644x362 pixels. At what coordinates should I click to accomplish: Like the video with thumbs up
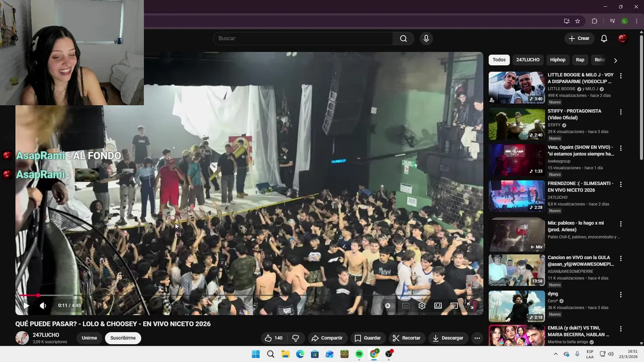[274, 338]
